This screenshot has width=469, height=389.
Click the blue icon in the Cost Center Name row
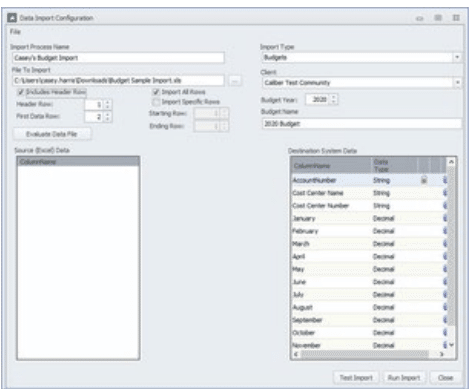[x=445, y=193]
